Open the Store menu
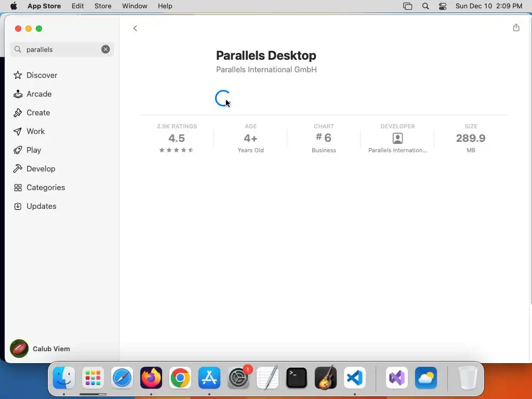Image resolution: width=532 pixels, height=399 pixels. [x=103, y=6]
